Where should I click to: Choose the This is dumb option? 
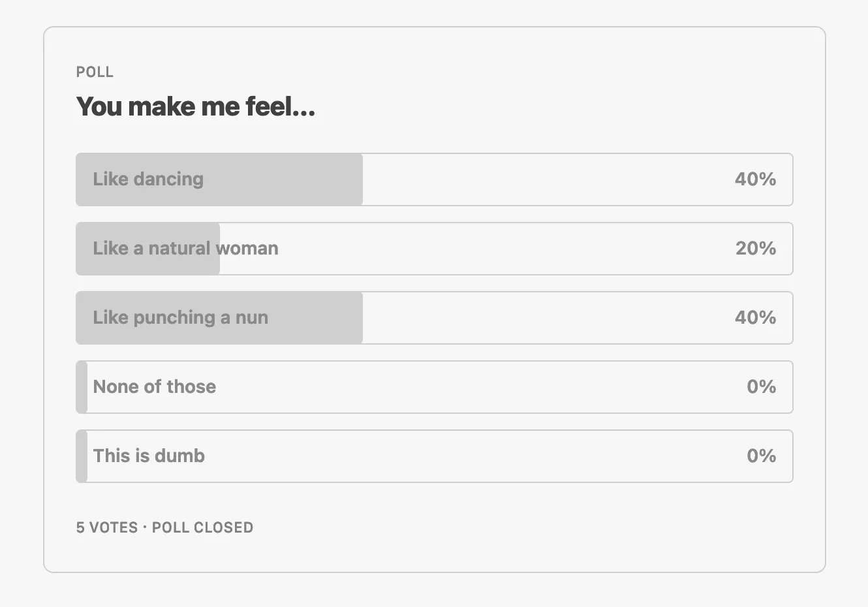click(x=435, y=456)
